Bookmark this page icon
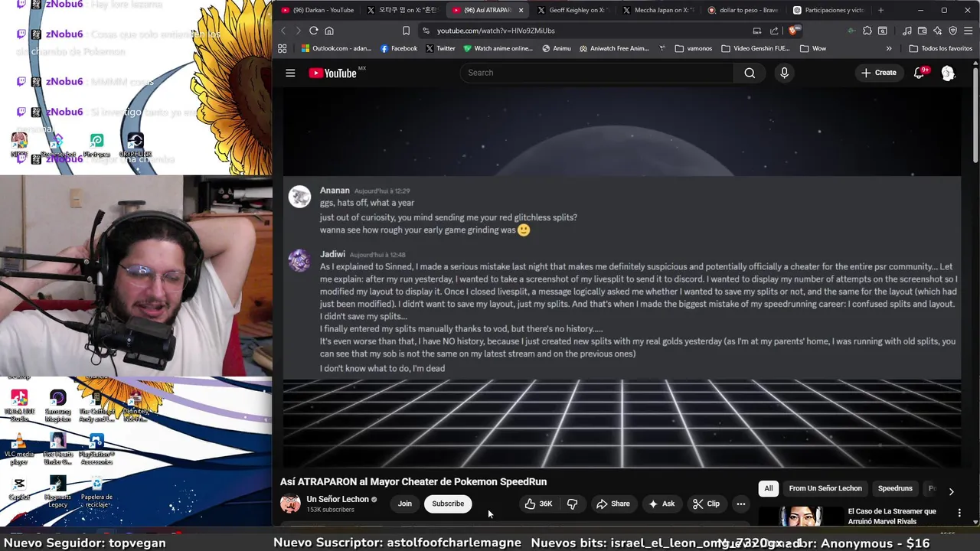Image resolution: width=980 pixels, height=551 pixels. [x=406, y=31]
